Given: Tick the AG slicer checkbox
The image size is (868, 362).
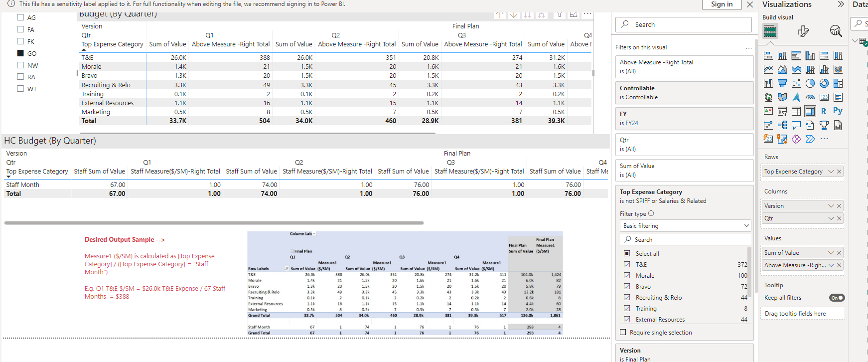Looking at the screenshot, I should [20, 17].
